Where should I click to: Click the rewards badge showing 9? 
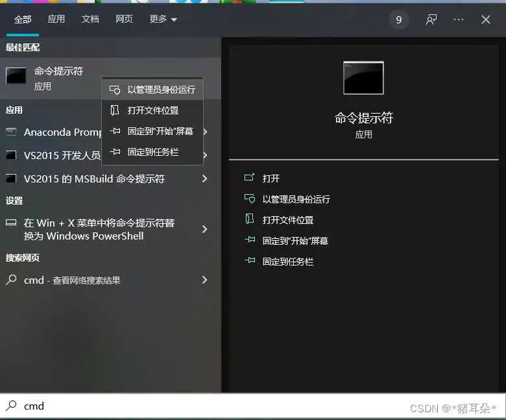[399, 20]
